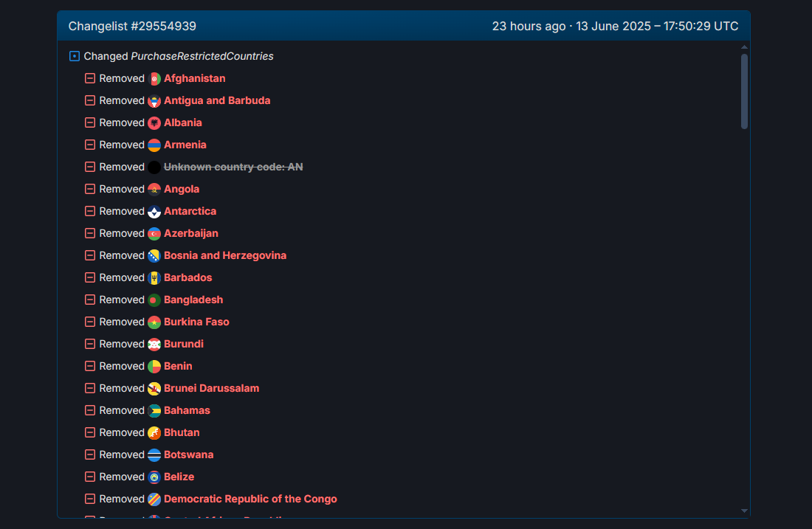Click the Bangladesh flag icon
Viewport: 812px width, 529px height.
point(154,300)
